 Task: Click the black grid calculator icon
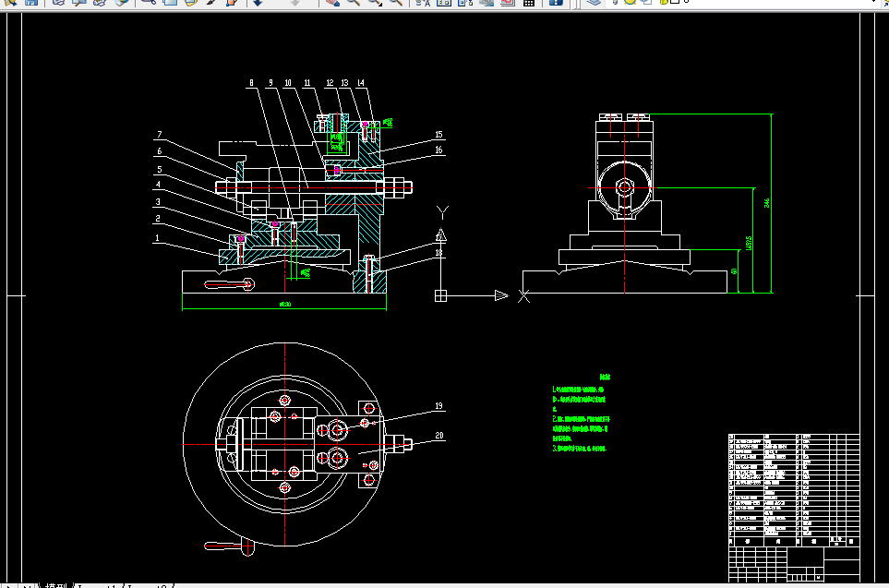[528, 2]
